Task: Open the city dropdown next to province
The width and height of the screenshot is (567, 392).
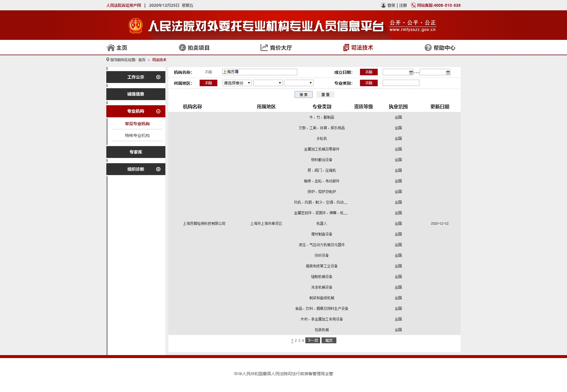Action: 268,83
